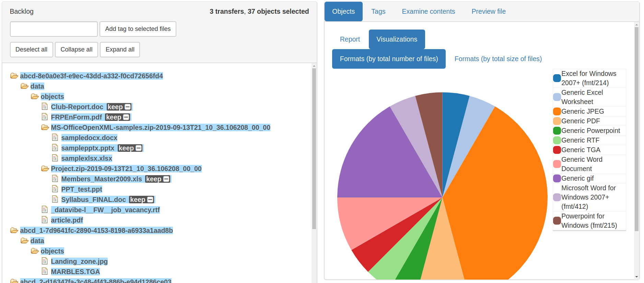Remove keep tag from samplepptx.pptx
The width and height of the screenshot is (644, 283).
click(x=139, y=148)
